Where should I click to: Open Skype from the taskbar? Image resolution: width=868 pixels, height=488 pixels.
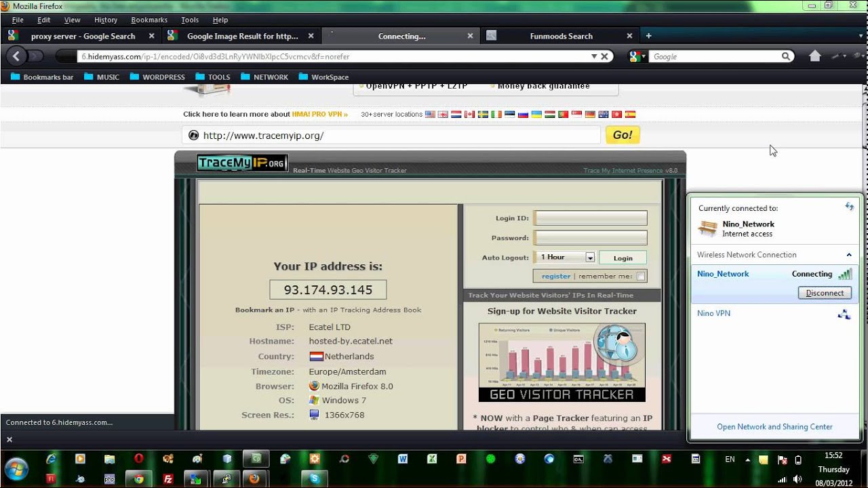[x=315, y=479]
